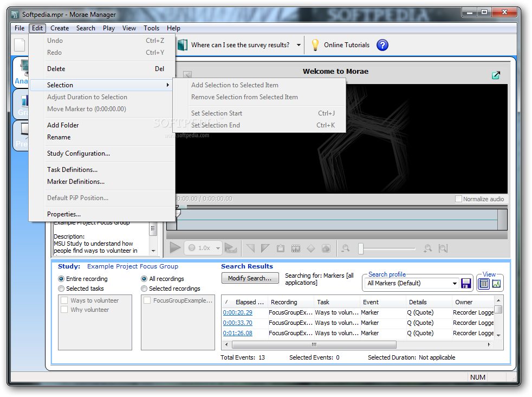
Task: Open the 0:00:20.29 elapsed time link
Action: [x=237, y=312]
